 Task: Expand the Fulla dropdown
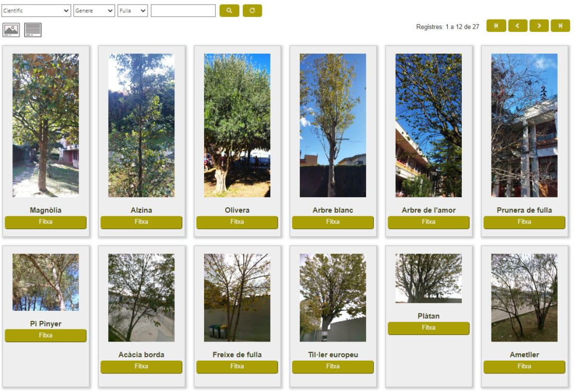coord(132,11)
